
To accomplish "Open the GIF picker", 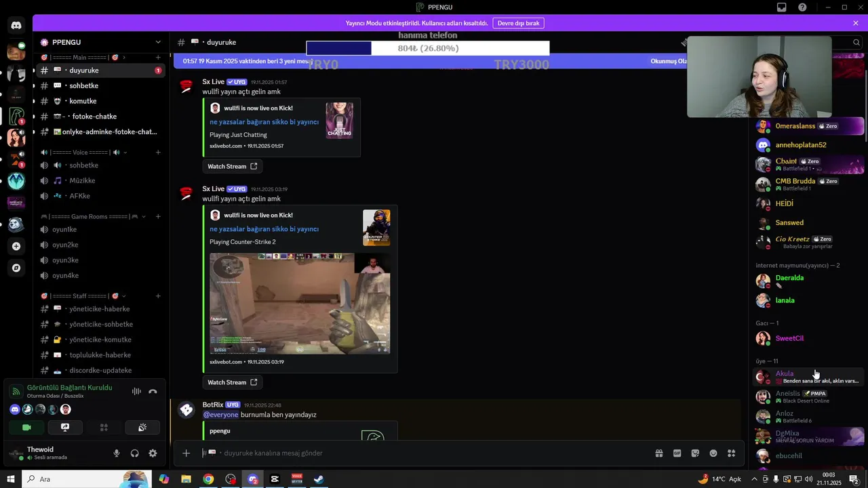I will pos(677,453).
